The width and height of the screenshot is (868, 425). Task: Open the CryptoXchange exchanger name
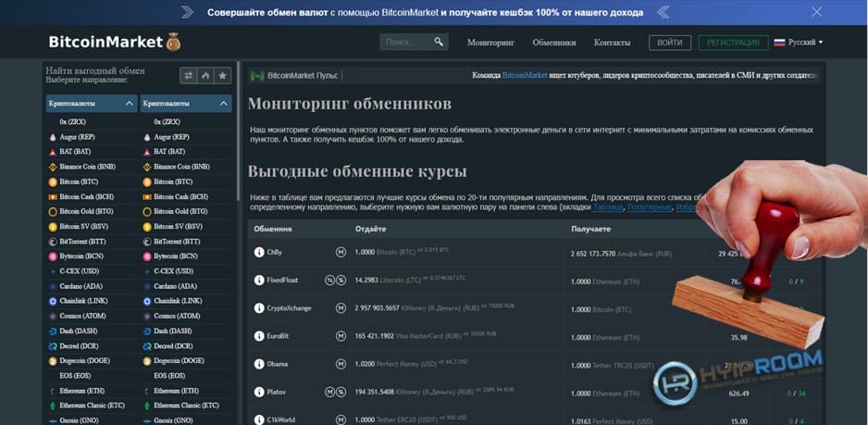[x=289, y=308]
